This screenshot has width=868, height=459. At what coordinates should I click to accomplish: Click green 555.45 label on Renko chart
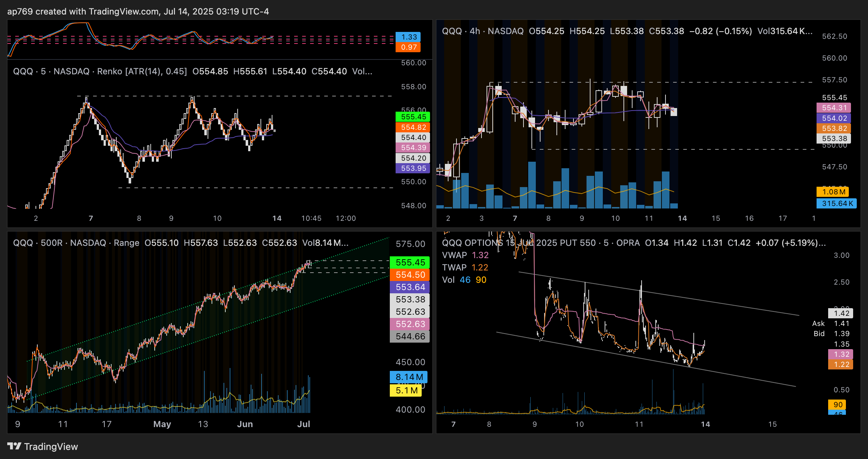click(x=413, y=117)
